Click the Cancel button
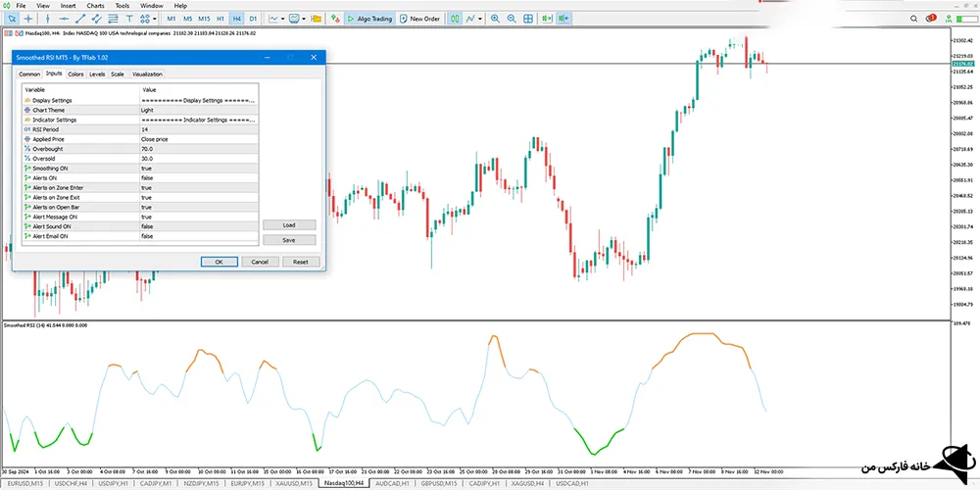 pos(260,262)
